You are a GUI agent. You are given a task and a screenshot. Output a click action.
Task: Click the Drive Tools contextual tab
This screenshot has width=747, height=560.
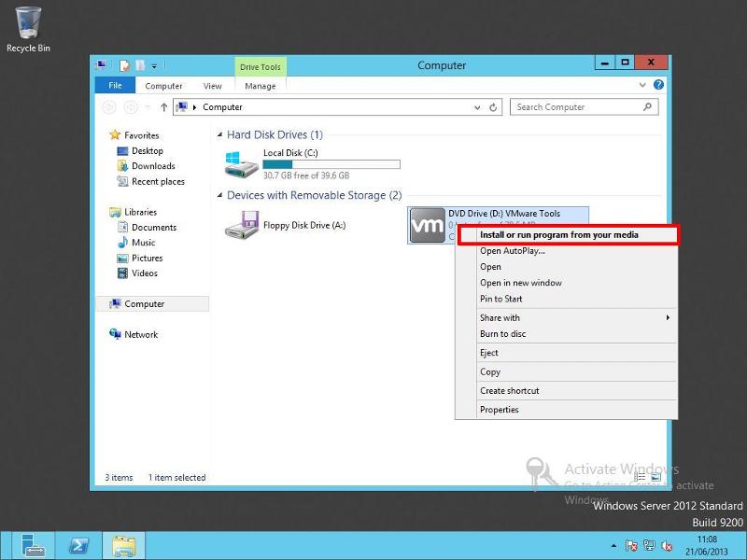[261, 67]
